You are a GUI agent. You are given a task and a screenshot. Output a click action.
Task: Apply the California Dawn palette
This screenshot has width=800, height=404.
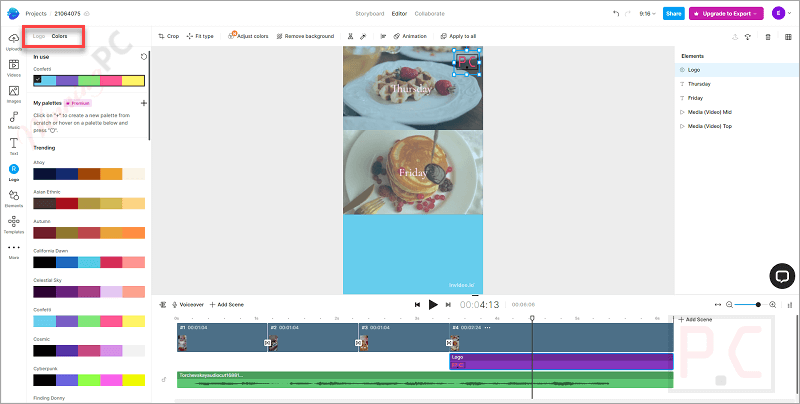pos(89,262)
